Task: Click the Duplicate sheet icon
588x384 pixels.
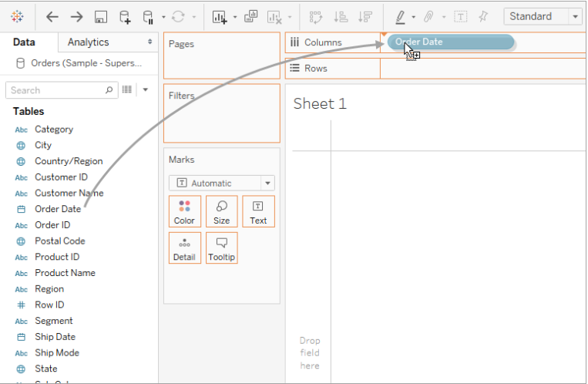Action: (x=251, y=16)
